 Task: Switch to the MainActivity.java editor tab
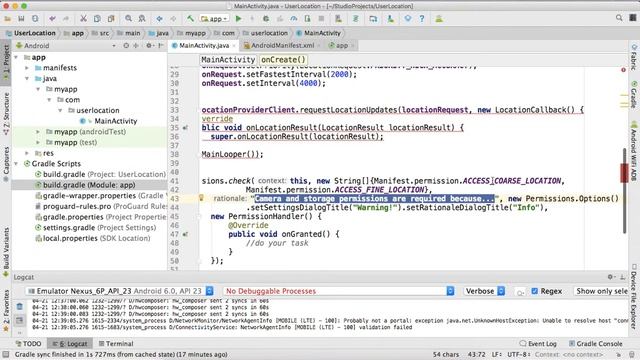204,45
